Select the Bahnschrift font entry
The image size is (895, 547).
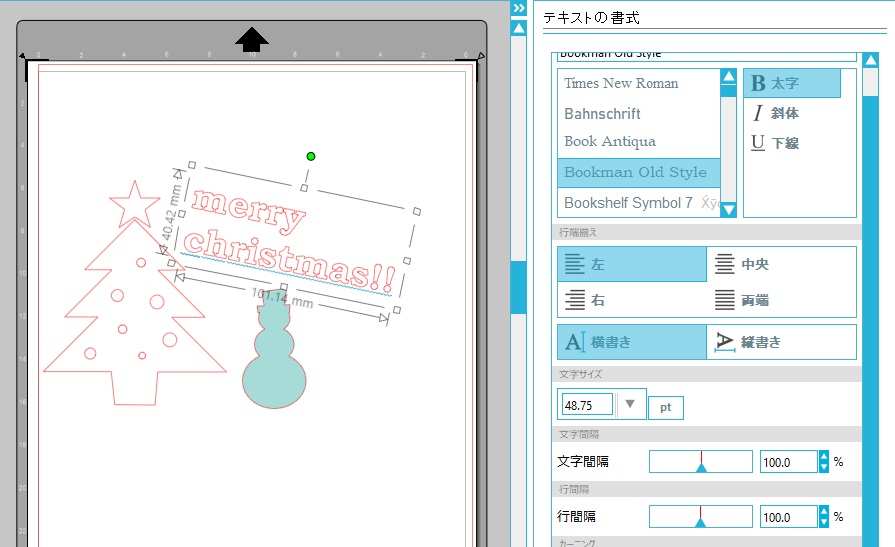pyautogui.click(x=602, y=114)
